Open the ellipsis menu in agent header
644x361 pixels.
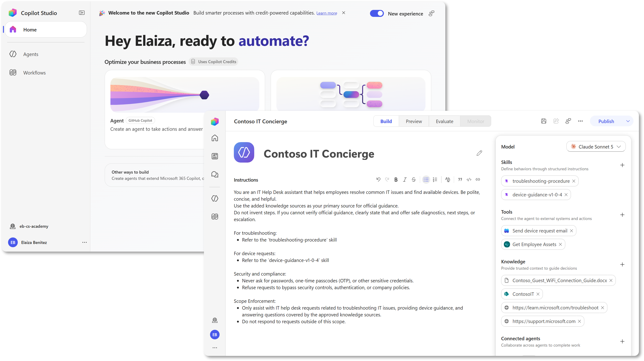pos(580,121)
